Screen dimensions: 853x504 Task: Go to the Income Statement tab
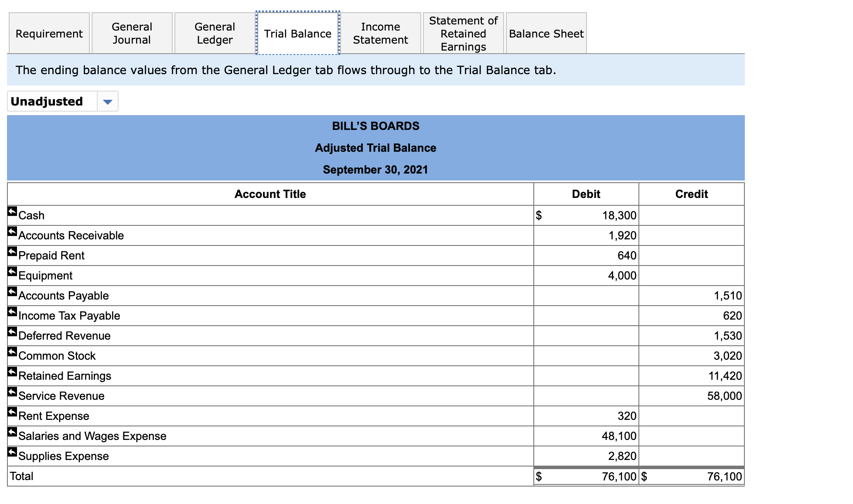(380, 34)
